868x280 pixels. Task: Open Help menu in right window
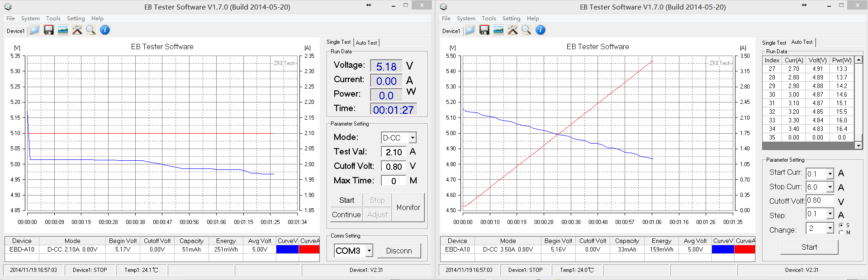tap(533, 19)
